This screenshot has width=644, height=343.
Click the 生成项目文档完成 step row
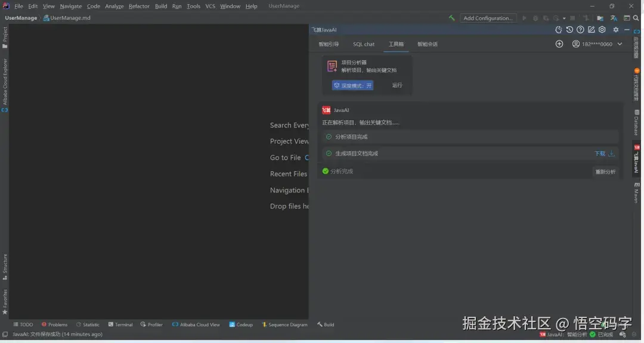click(470, 154)
